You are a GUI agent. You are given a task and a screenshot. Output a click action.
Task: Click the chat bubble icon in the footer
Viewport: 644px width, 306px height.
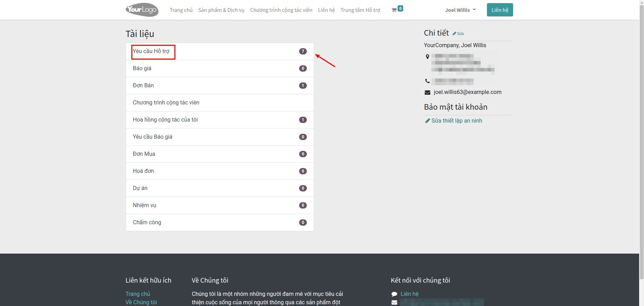pyautogui.click(x=394, y=294)
